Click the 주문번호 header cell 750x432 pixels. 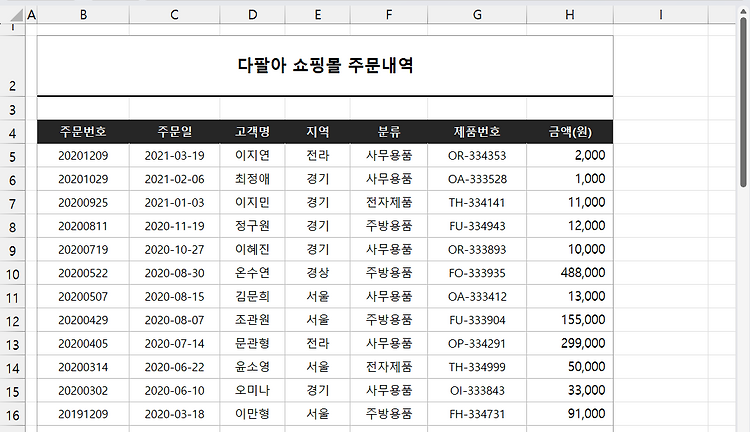83,132
